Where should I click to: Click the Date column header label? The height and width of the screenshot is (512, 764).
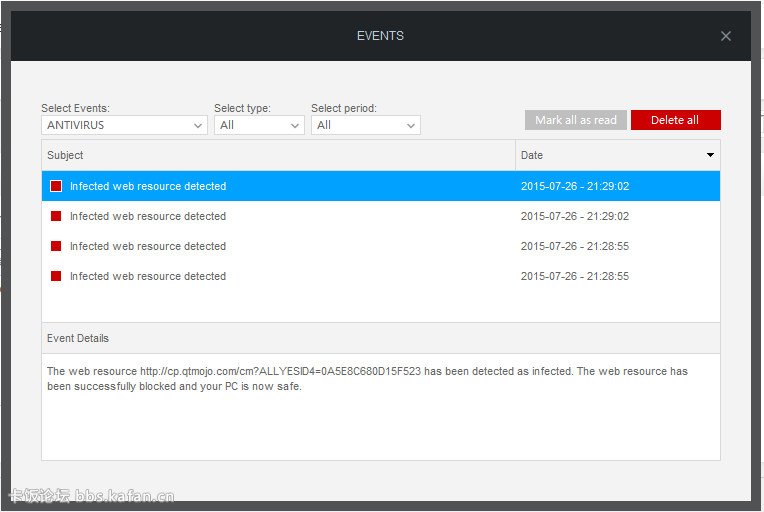coord(532,155)
